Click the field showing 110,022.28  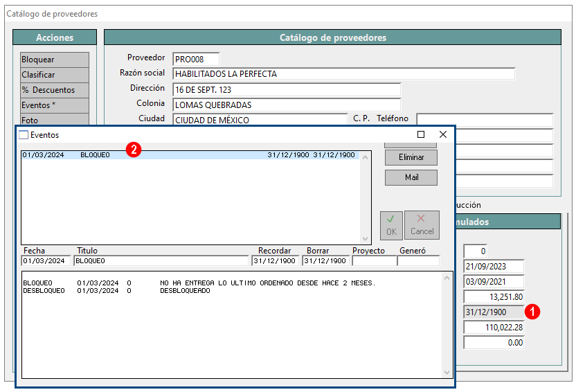(494, 328)
